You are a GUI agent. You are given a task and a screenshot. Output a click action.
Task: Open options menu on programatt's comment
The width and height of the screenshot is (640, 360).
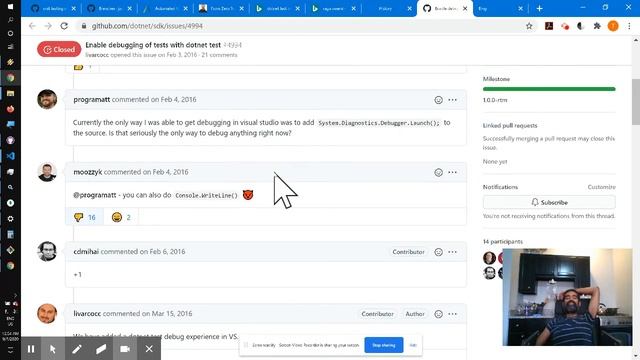[x=453, y=100]
